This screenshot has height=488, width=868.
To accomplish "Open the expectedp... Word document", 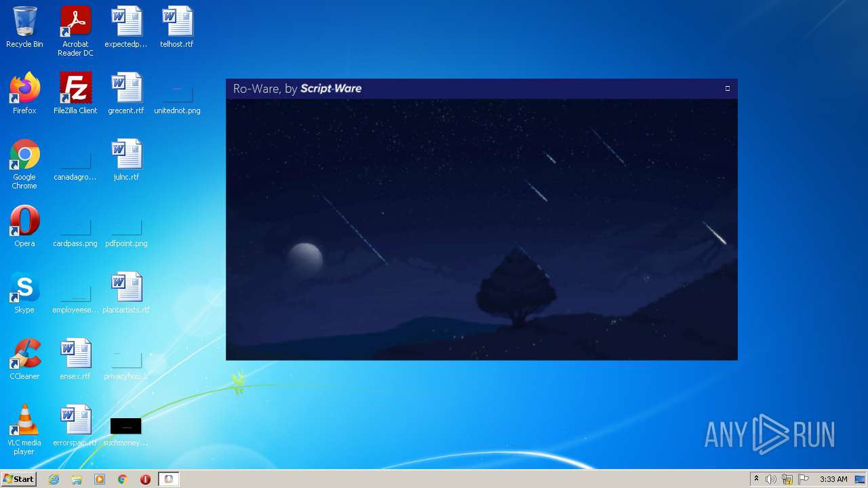I will [x=126, y=27].
